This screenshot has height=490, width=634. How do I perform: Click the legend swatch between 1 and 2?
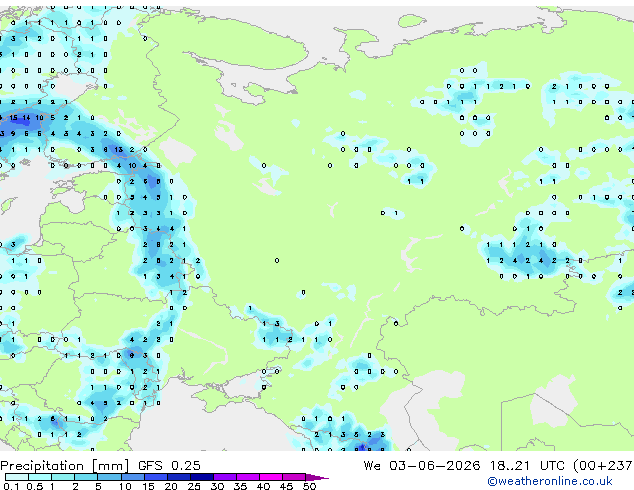pyautogui.click(x=63, y=477)
